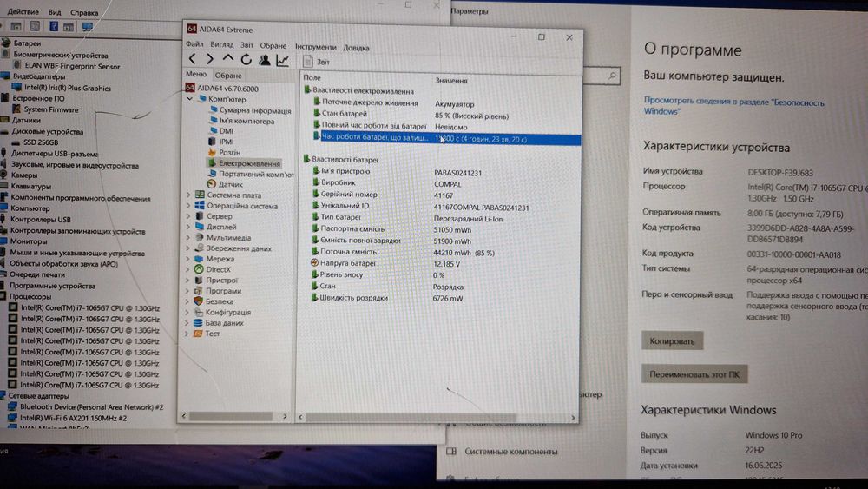Click the Безпека shield icon
868x489 pixels.
click(199, 301)
